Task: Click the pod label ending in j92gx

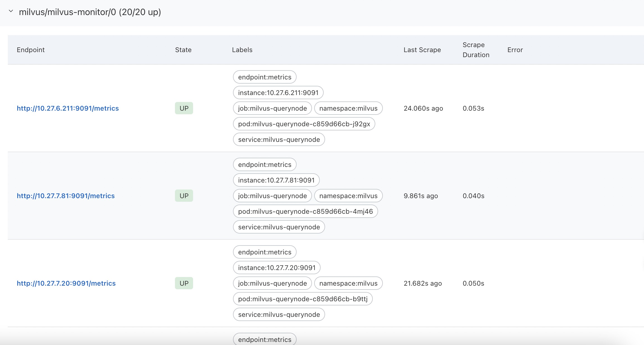Action: (x=304, y=124)
